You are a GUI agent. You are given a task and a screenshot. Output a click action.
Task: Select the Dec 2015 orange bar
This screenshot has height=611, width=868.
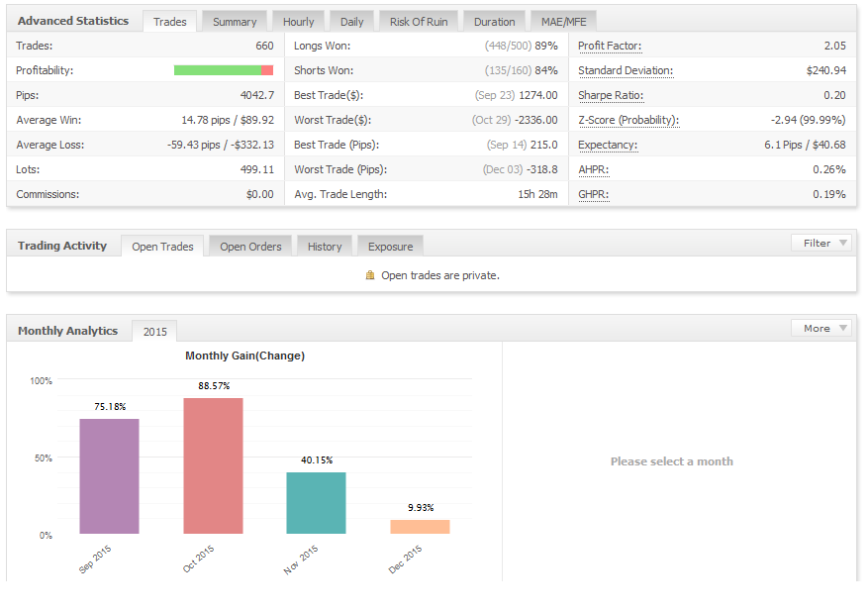pos(421,527)
